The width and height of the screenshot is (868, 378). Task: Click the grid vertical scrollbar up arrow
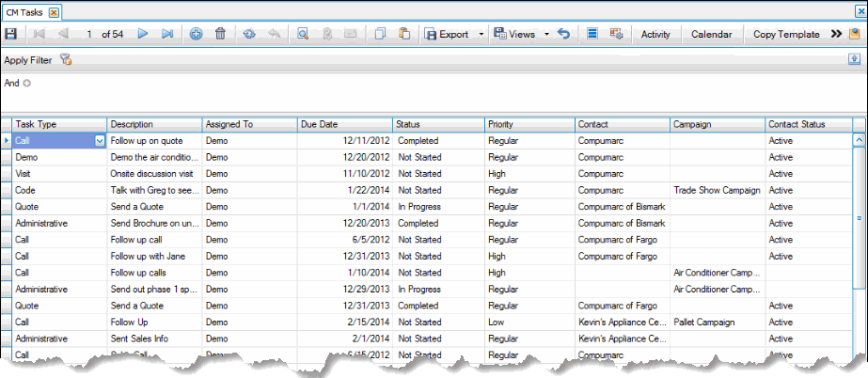(x=859, y=140)
